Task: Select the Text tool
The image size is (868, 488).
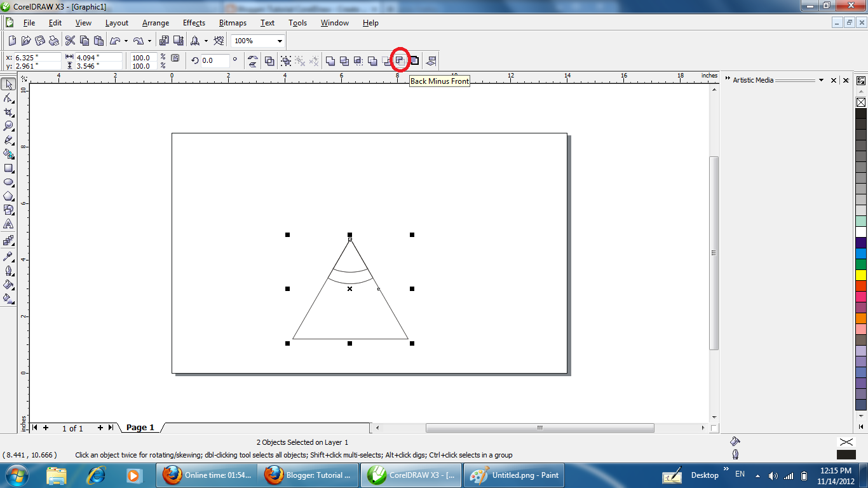Action: (x=9, y=224)
